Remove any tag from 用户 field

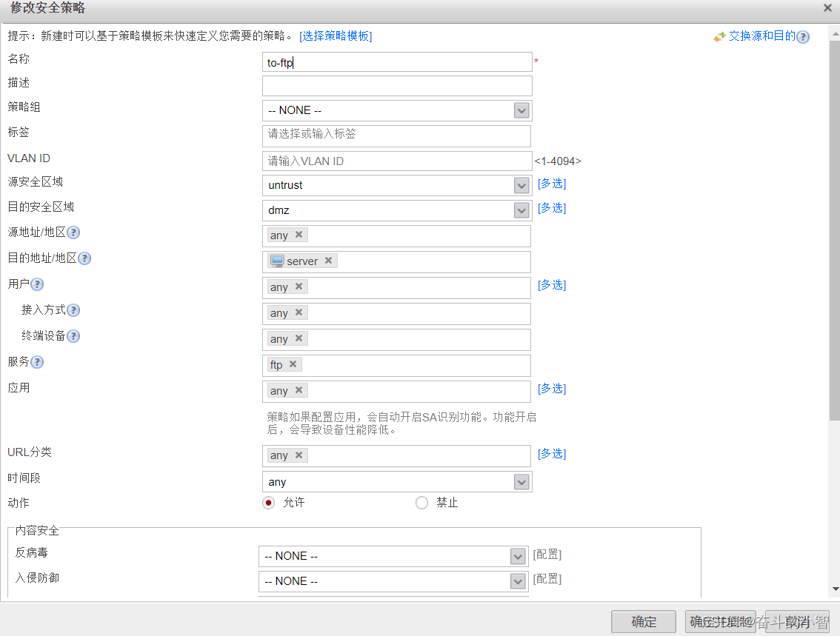pos(299,287)
